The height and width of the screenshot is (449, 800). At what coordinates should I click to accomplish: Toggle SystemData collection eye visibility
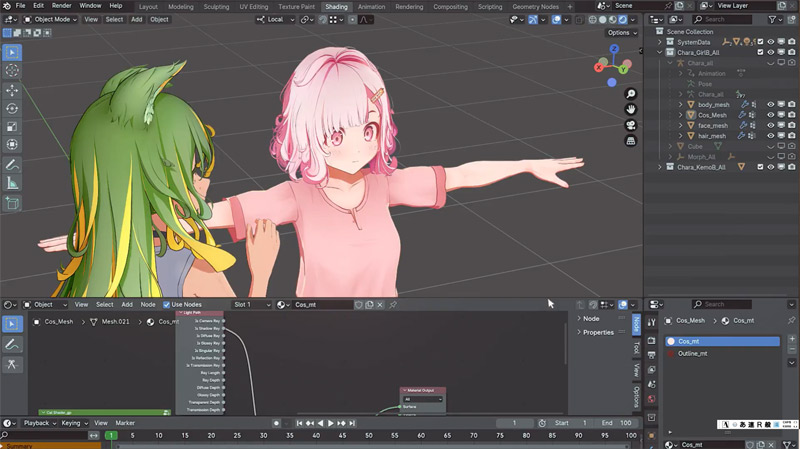pyautogui.click(x=770, y=42)
